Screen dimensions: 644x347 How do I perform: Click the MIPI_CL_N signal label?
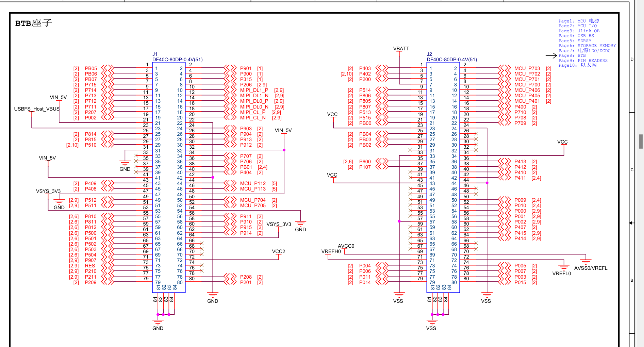tap(253, 118)
